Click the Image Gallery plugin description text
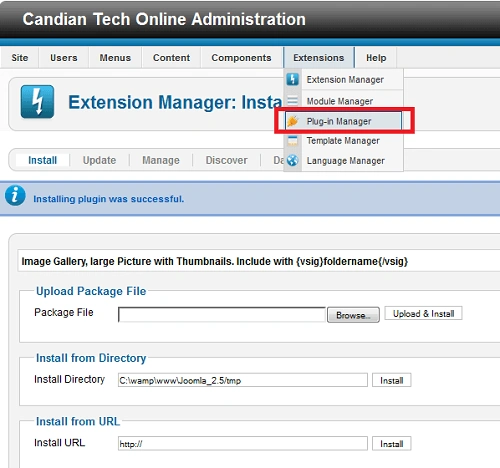The height and width of the screenshot is (468, 500). [x=215, y=261]
